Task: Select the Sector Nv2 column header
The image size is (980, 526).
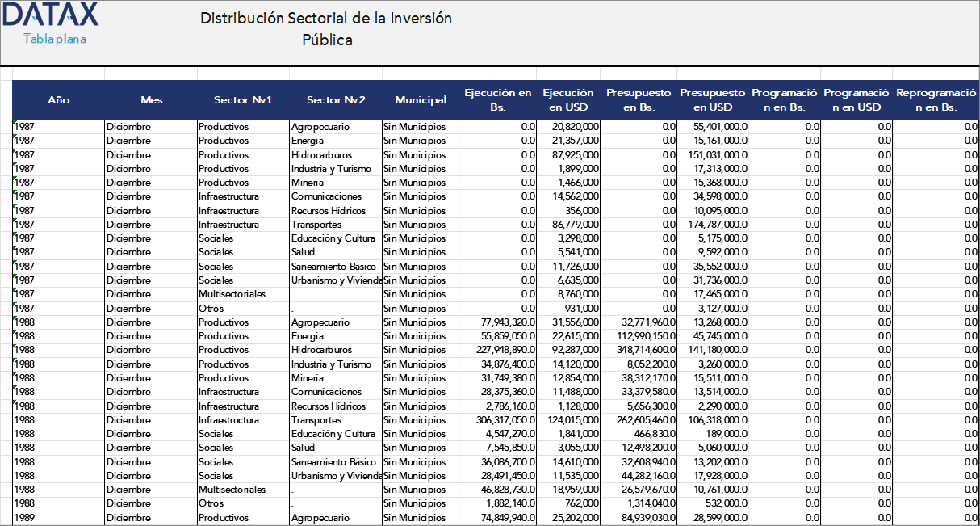Action: [x=336, y=100]
